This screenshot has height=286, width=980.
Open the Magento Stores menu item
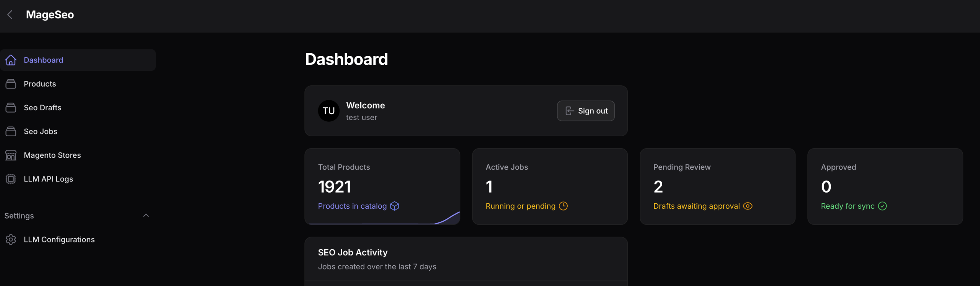click(x=52, y=155)
